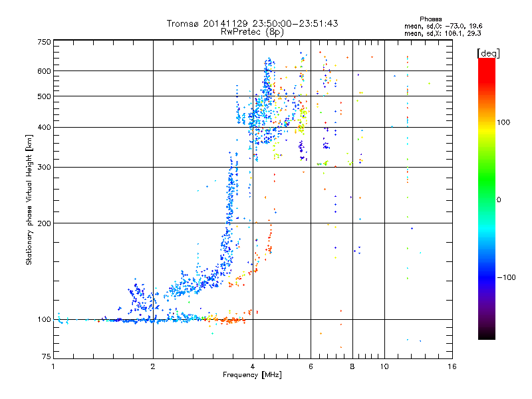This screenshot has width=532, height=399.
Task: Click the '0' colorbar tick label
Action: tap(498, 200)
